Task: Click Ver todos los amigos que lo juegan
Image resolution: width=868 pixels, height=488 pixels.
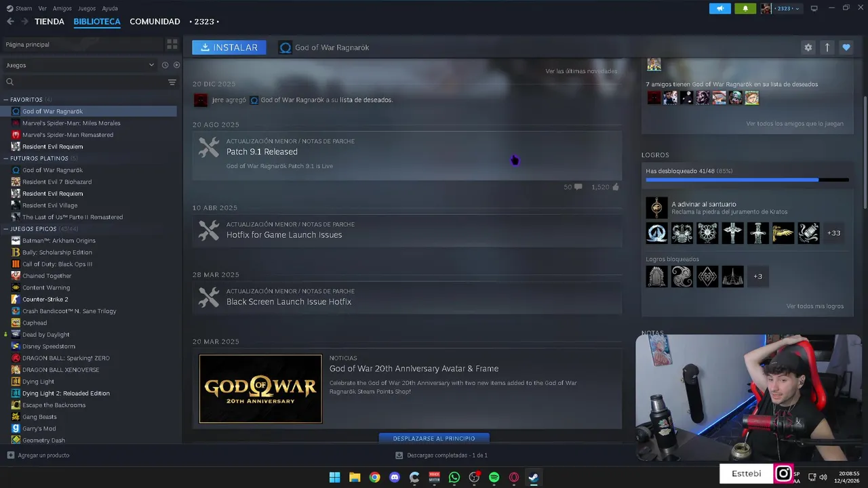Action: coord(795,124)
